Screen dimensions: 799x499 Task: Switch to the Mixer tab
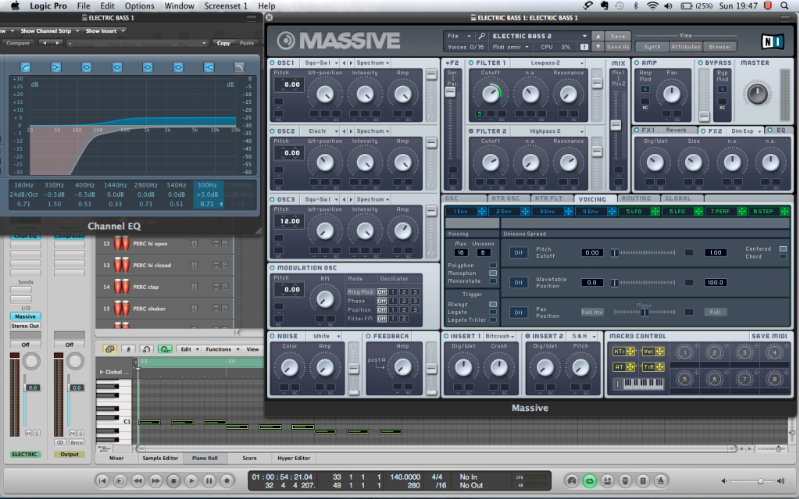(117, 458)
